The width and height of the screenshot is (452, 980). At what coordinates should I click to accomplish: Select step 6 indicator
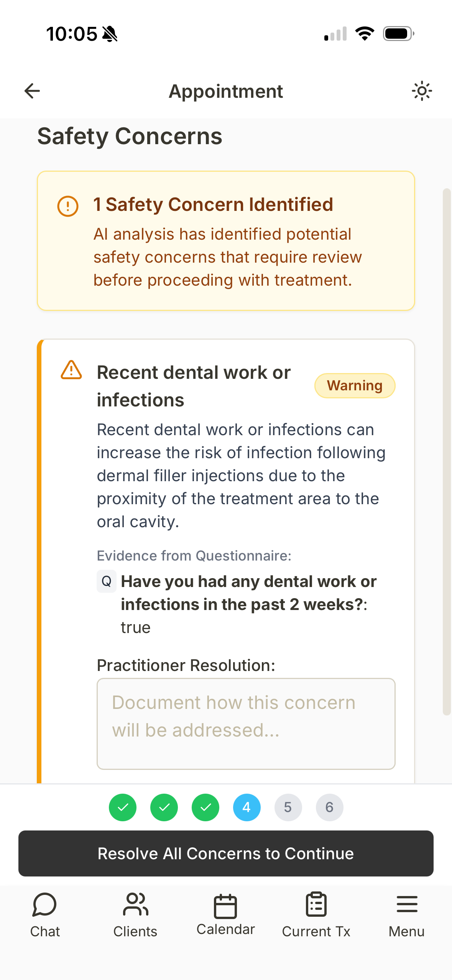329,807
